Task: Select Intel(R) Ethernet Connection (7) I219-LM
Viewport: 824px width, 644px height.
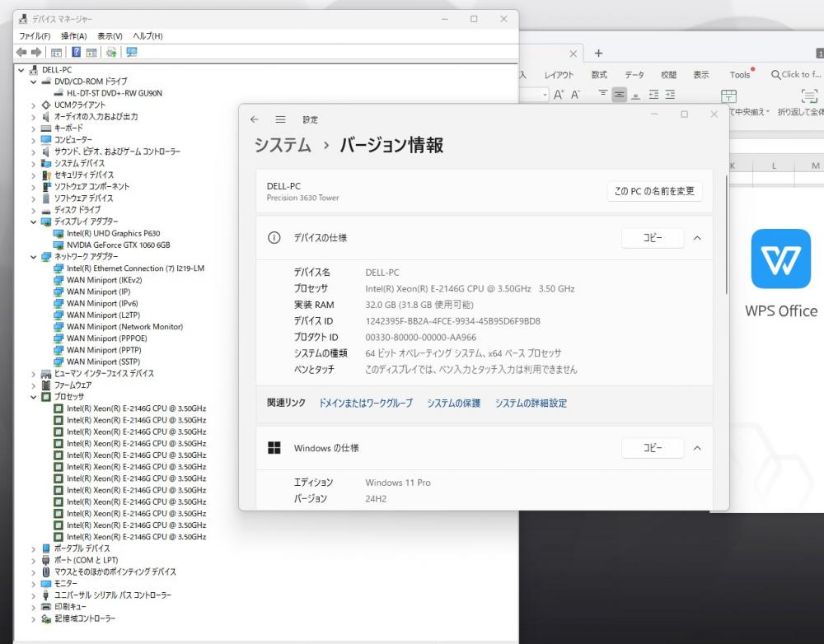Action: tap(135, 268)
